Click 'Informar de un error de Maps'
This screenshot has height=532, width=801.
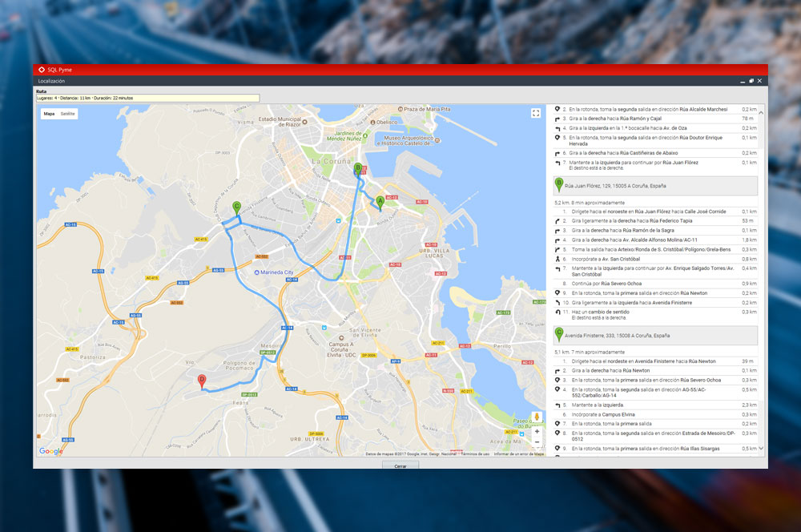click(x=518, y=453)
